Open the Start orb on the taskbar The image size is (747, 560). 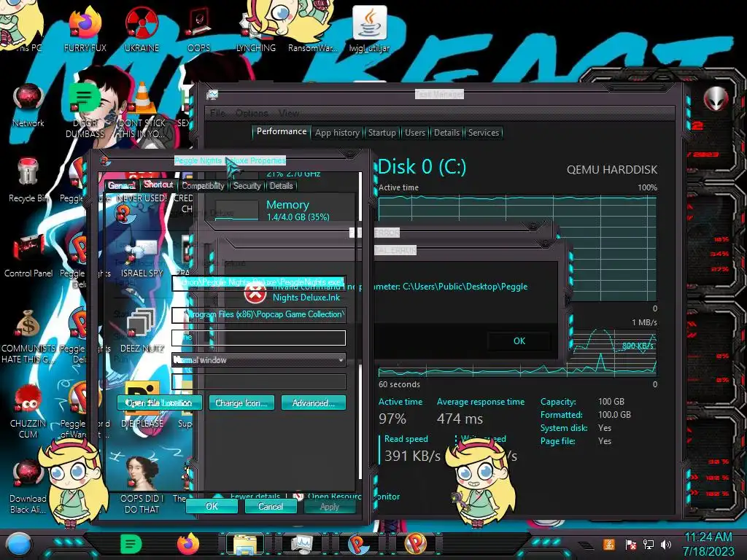[19, 545]
